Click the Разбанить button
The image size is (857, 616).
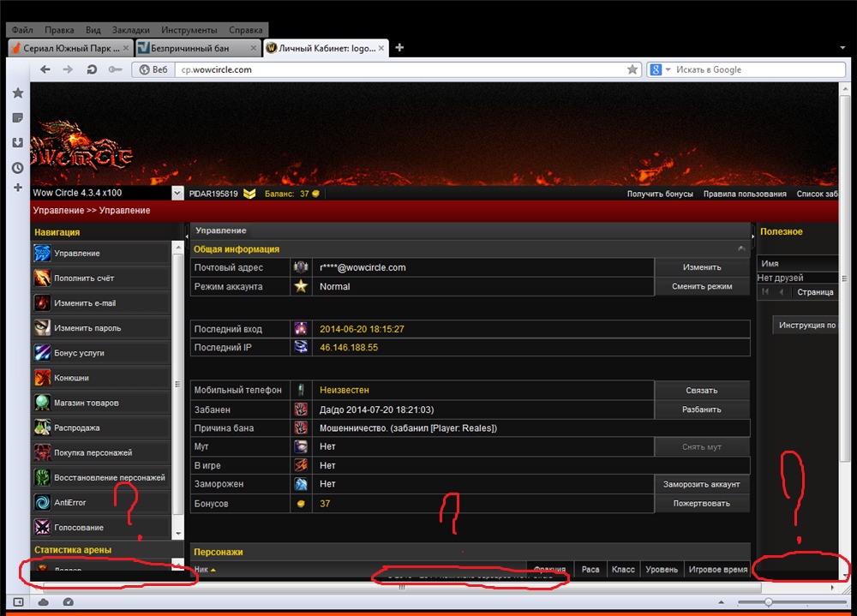[x=702, y=410]
